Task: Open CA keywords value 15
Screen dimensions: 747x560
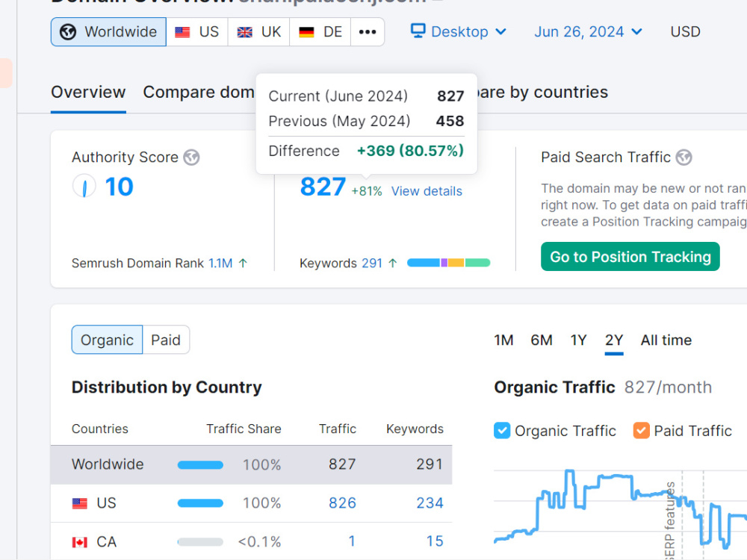Action: point(435,541)
